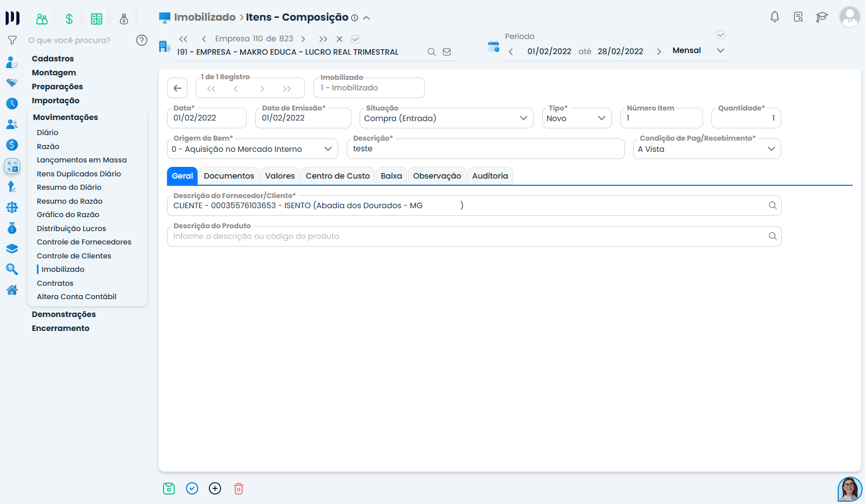This screenshot has height=504, width=865.
Task: Toggle the checkbox next to company navigation
Action: click(x=356, y=39)
